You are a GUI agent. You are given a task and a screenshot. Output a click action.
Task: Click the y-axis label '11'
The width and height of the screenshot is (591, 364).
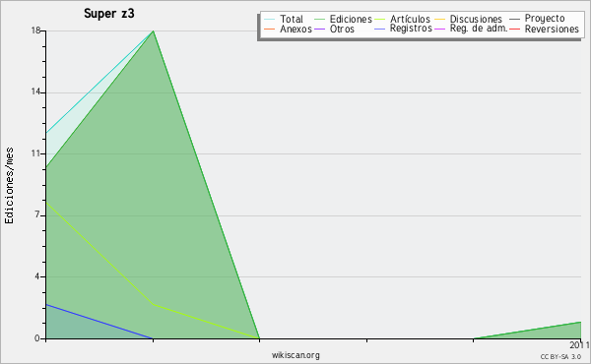(x=35, y=153)
